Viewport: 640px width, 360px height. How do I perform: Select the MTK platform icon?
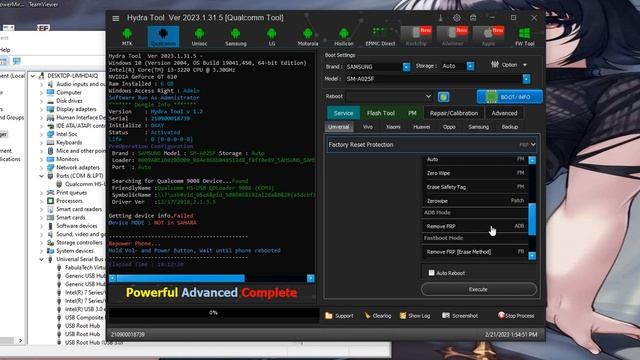tap(127, 37)
